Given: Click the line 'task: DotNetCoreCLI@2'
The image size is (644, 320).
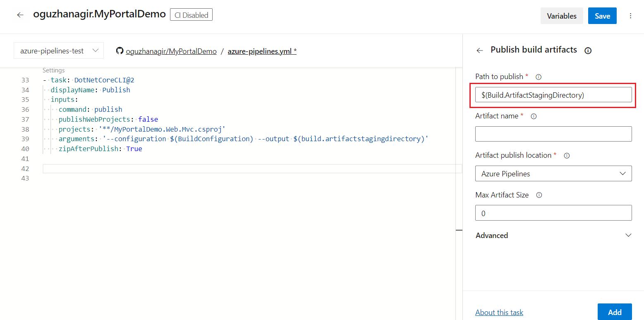Looking at the screenshot, I should tap(92, 80).
